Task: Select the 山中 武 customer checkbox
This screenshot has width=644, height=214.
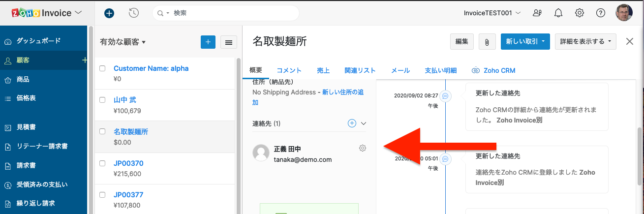Action: (103, 100)
